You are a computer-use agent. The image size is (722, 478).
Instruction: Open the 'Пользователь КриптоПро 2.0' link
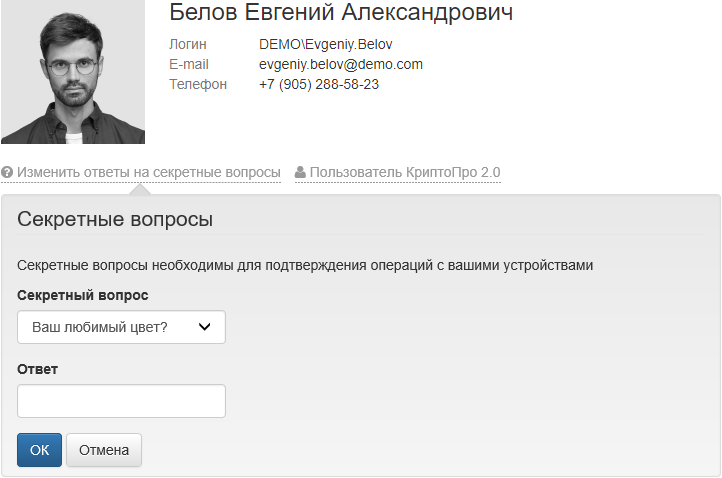pos(405,173)
